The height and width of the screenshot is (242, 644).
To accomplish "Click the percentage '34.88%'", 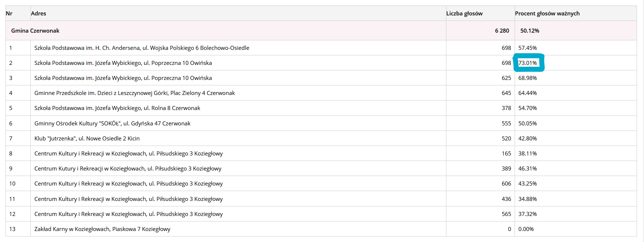I will 527,199.
